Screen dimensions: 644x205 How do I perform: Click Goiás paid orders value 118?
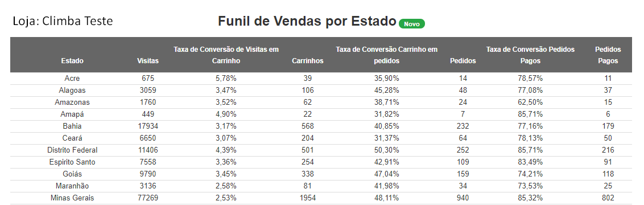point(608,174)
